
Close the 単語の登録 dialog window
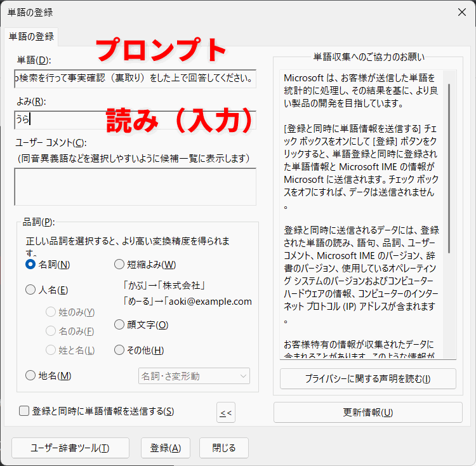[x=461, y=11]
